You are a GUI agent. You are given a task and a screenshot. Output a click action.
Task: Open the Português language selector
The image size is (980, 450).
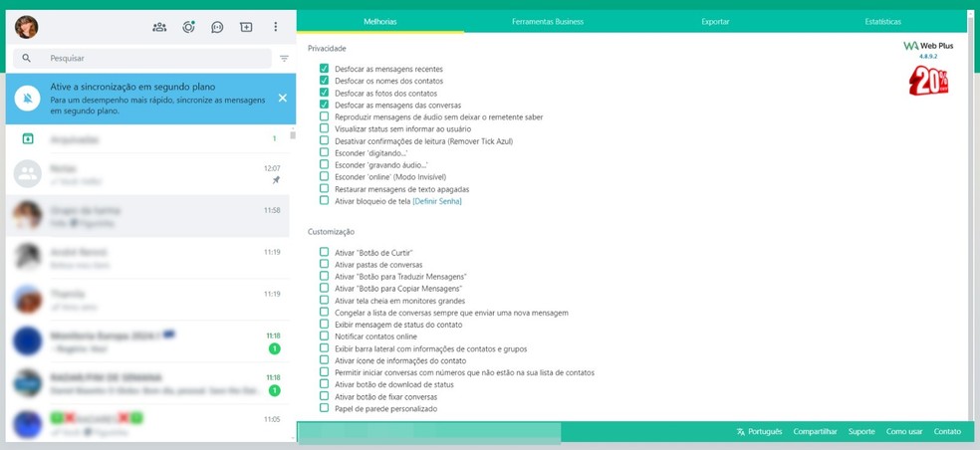[x=759, y=431]
